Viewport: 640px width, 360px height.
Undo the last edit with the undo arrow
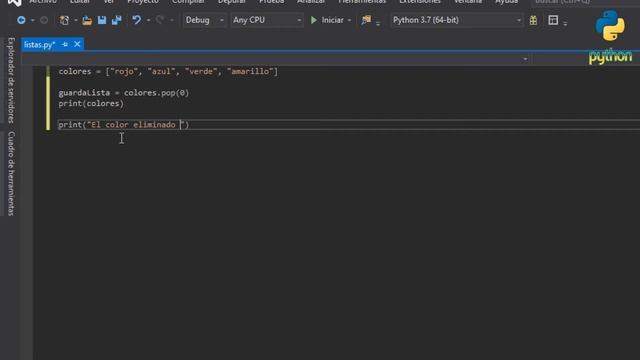(x=136, y=20)
